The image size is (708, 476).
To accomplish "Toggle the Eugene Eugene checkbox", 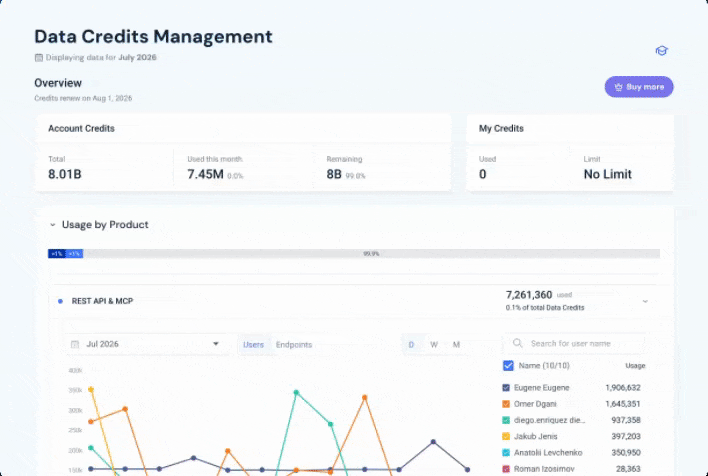I will click(x=506, y=387).
